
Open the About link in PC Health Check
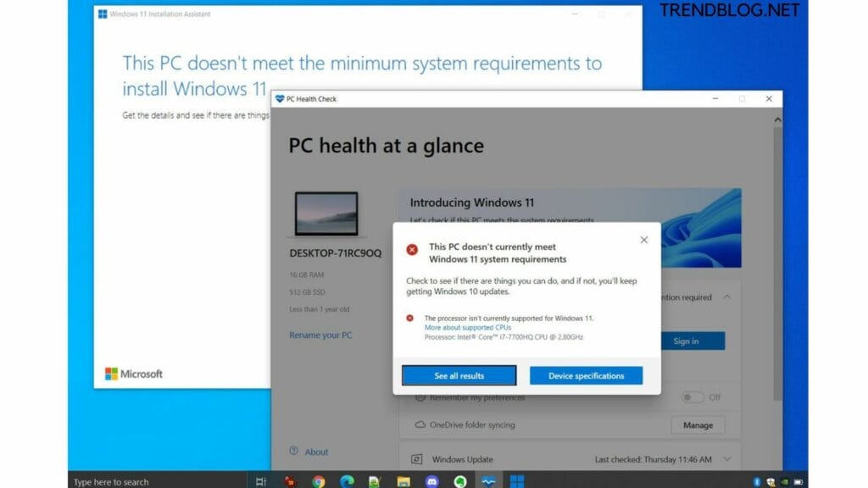(x=316, y=452)
